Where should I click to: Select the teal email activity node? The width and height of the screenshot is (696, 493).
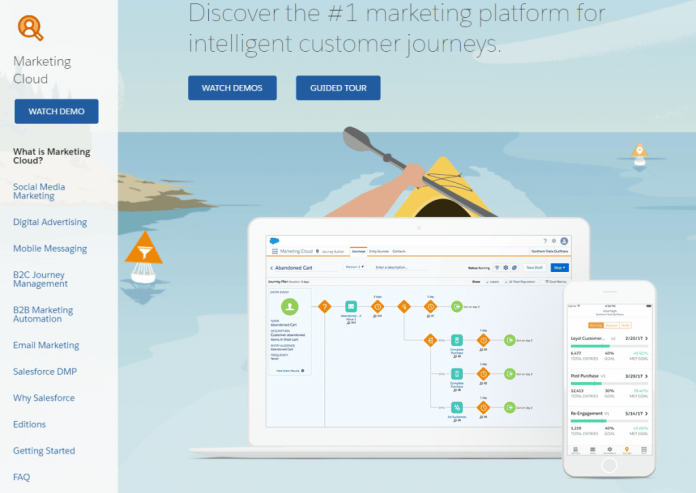pos(351,307)
